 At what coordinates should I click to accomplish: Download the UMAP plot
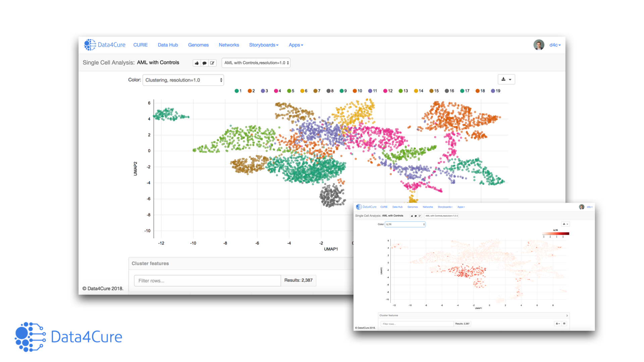pos(503,79)
